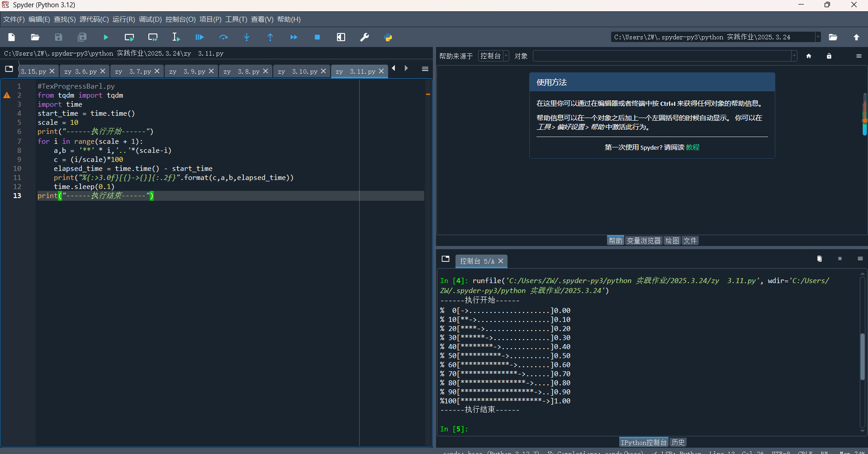Image resolution: width=868 pixels, height=454 pixels.
Task: Switch to 绘图 pane tab
Action: [x=672, y=241]
